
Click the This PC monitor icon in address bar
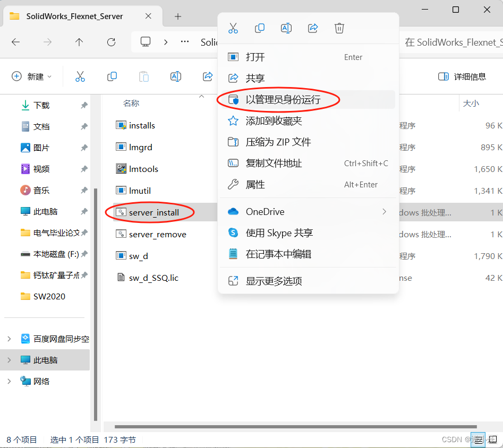pos(146,42)
